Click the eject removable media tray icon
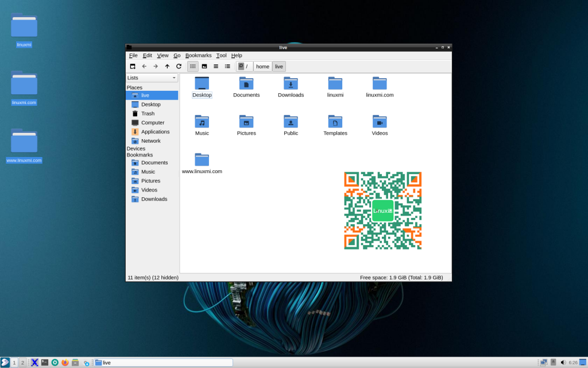588x368 pixels. click(x=553, y=362)
